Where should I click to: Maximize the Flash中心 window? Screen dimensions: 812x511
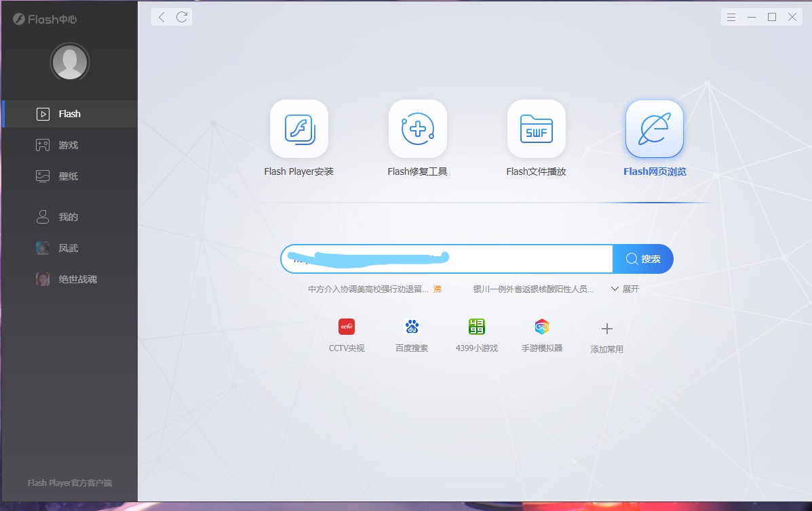pos(771,17)
